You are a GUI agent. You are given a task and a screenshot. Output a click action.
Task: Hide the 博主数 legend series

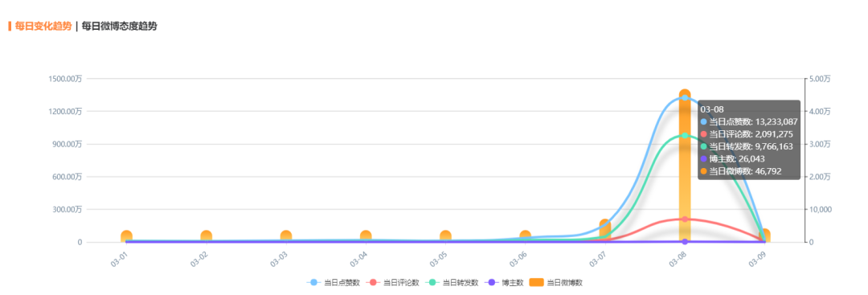point(504,282)
